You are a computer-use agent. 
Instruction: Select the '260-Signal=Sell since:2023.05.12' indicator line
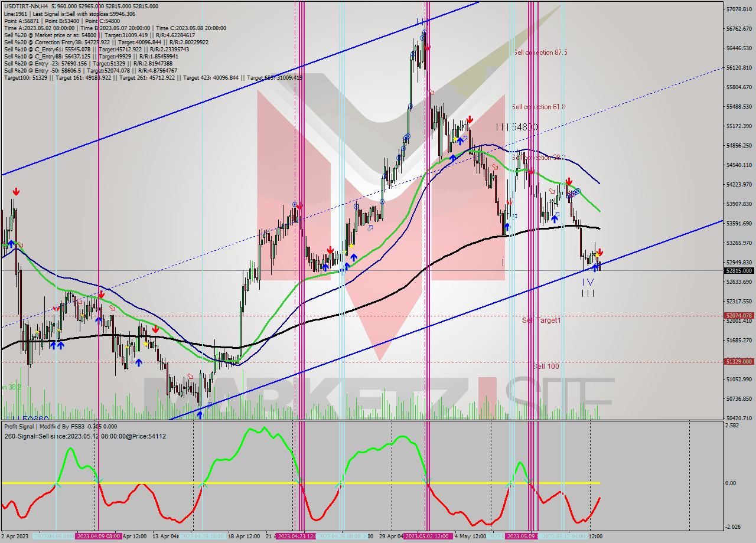pyautogui.click(x=85, y=437)
